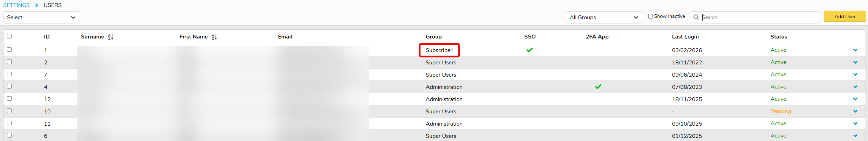868x141 pixels.
Task: Open row actions chevron for user 10
Action: coord(855,111)
